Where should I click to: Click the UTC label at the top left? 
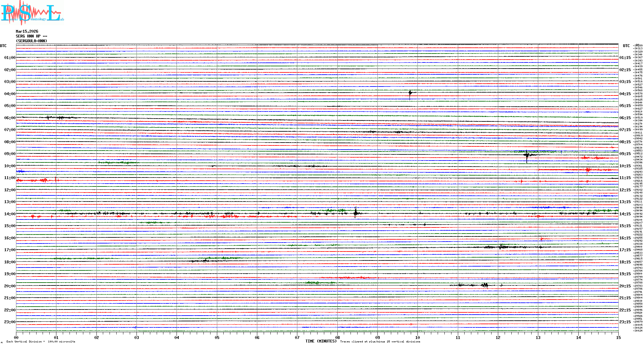click(x=3, y=46)
